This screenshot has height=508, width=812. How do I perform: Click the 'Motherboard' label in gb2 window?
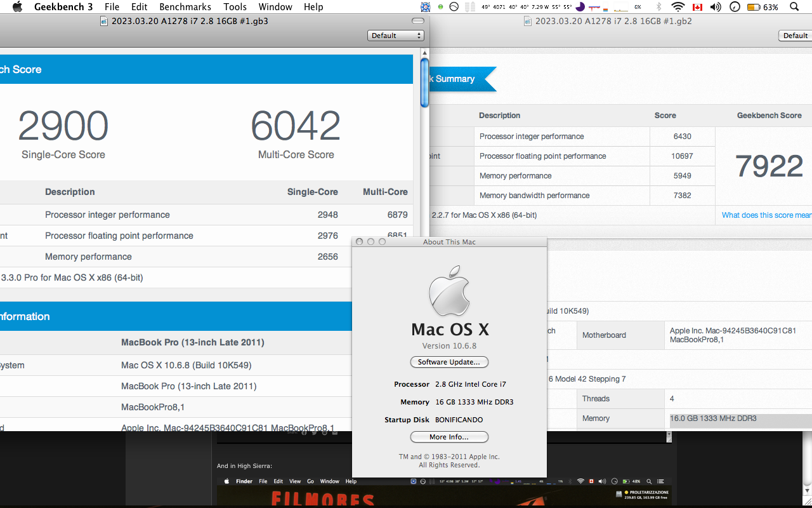pos(604,335)
